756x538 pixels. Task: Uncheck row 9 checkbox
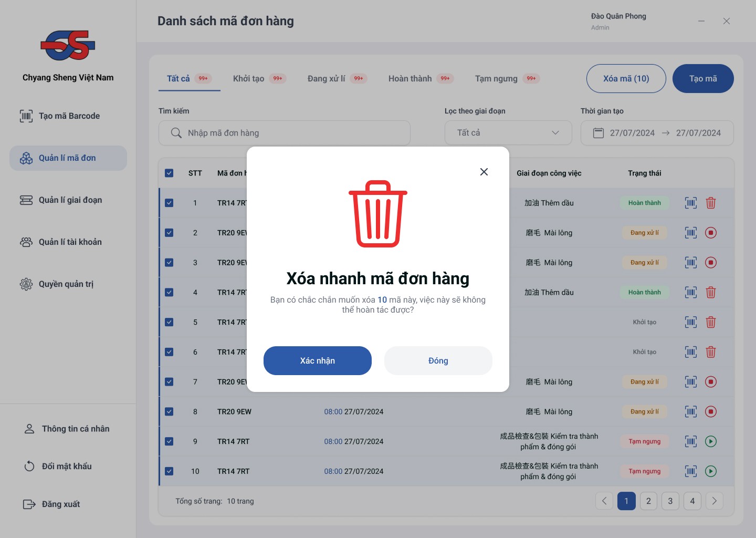click(169, 441)
